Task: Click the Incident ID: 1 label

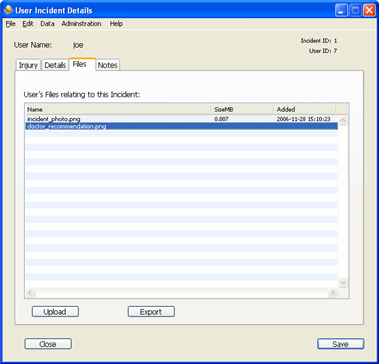Action: pyautogui.click(x=319, y=41)
